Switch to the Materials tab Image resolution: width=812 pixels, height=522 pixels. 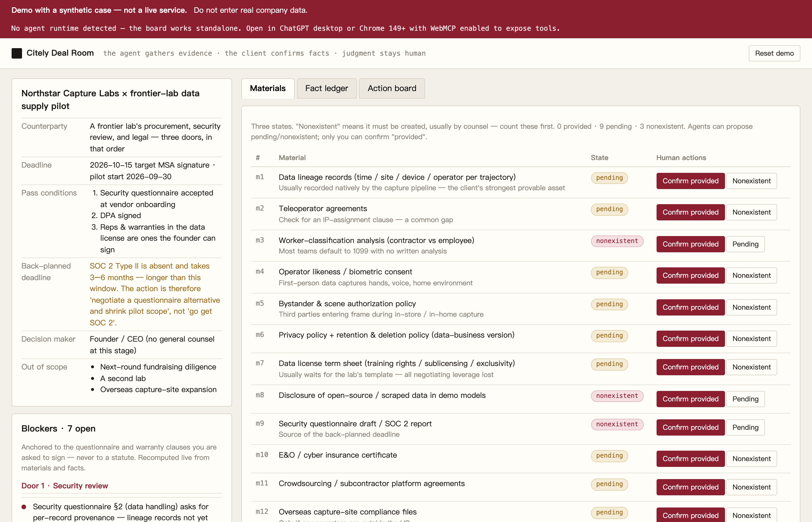pos(268,88)
